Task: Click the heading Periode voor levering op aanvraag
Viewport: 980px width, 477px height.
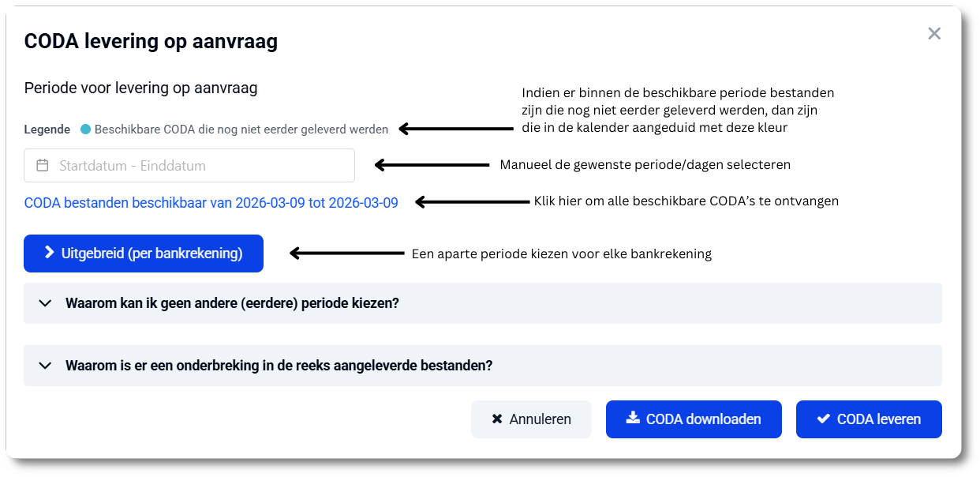Action: (141, 88)
